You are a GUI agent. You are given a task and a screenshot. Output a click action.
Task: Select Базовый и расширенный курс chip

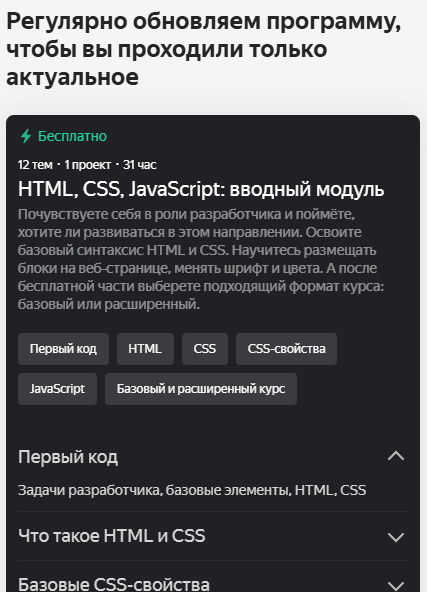tap(201, 389)
